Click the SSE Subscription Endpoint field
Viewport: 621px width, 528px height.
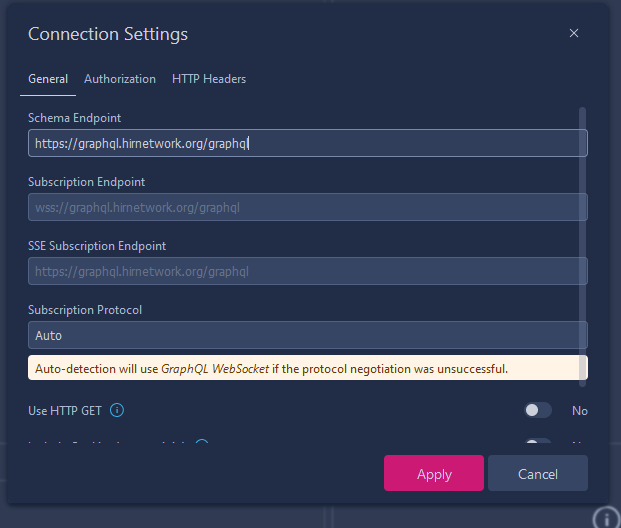[x=307, y=271]
